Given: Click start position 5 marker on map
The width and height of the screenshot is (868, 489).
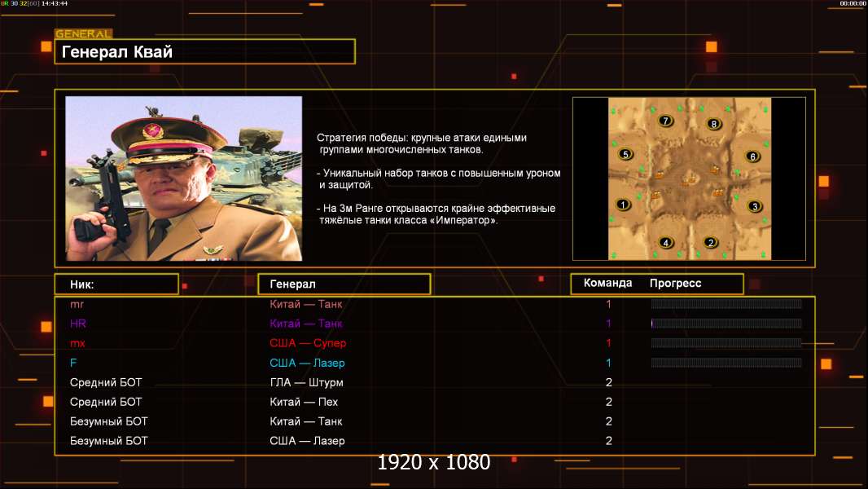Looking at the screenshot, I should click(x=625, y=154).
